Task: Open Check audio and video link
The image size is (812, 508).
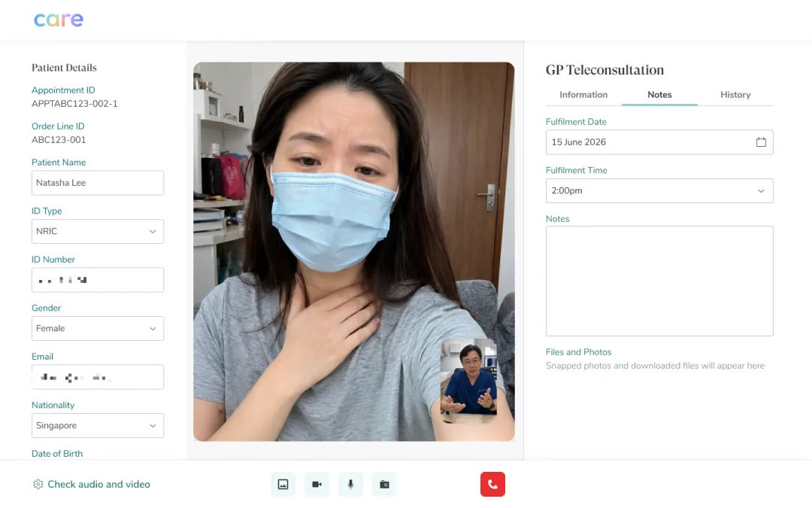Action: [x=99, y=484]
